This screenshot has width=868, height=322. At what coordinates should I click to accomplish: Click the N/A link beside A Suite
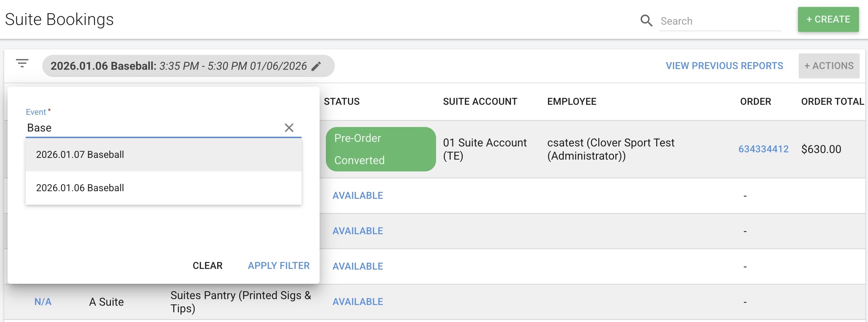tap(43, 302)
